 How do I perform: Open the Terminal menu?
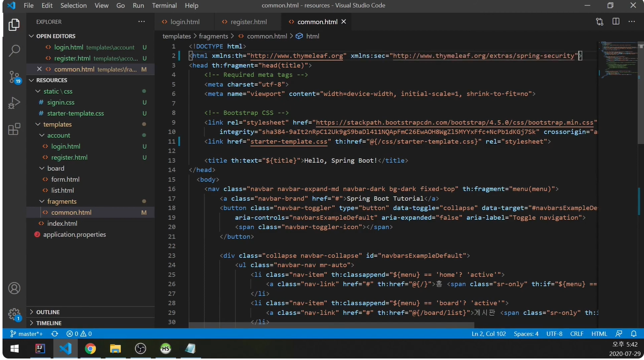coord(164,6)
